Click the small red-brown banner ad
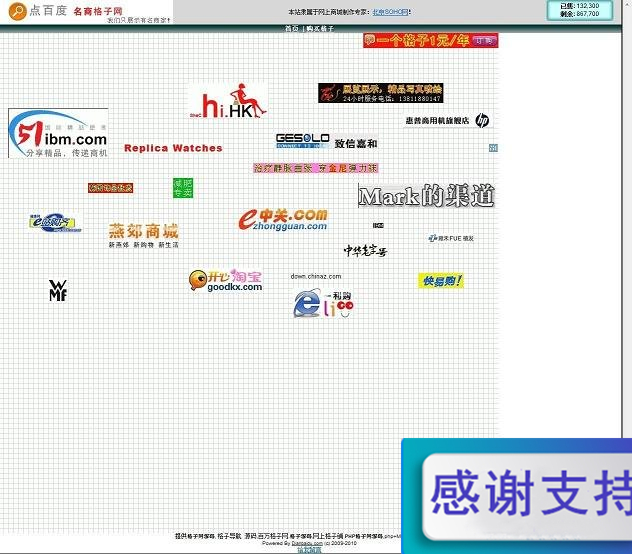Viewport: 632px width, 554px height. [x=110, y=187]
